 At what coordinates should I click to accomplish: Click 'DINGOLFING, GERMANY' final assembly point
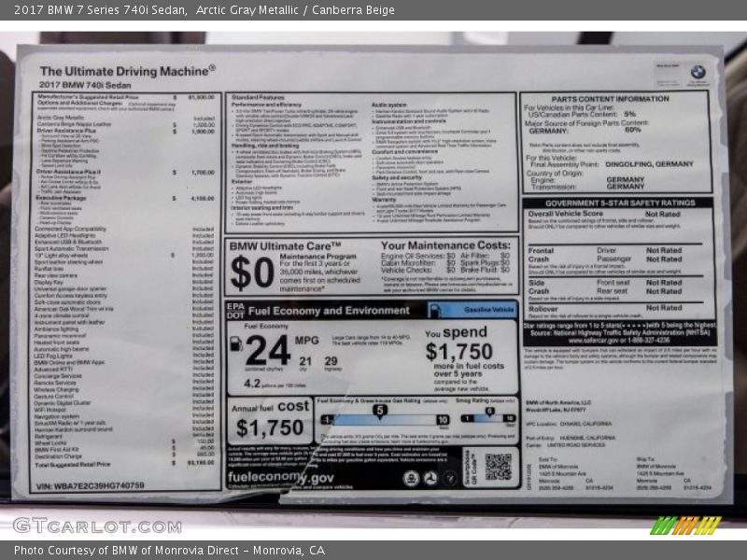[649, 164]
